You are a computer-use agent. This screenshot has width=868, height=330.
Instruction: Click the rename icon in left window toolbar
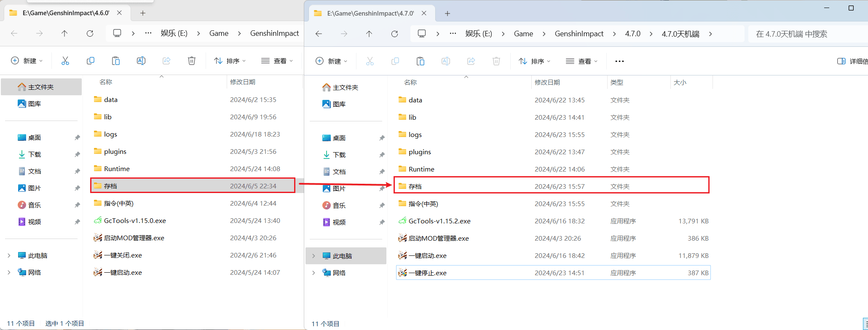[x=141, y=61]
